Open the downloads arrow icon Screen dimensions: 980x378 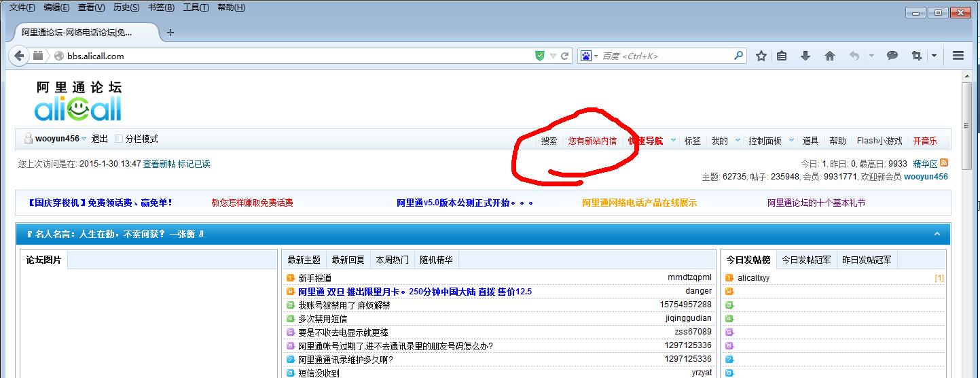tap(805, 56)
